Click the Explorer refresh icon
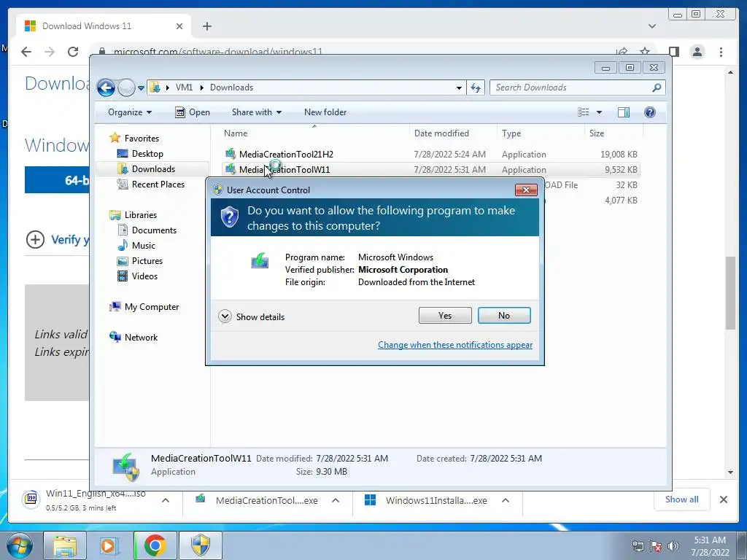This screenshot has width=747, height=560. coord(476,87)
